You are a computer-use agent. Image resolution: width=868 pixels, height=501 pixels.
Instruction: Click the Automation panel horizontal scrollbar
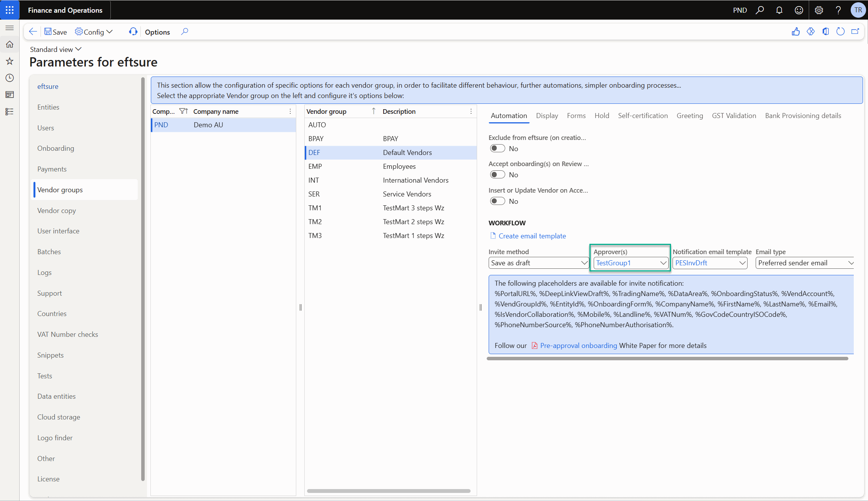[x=668, y=358]
